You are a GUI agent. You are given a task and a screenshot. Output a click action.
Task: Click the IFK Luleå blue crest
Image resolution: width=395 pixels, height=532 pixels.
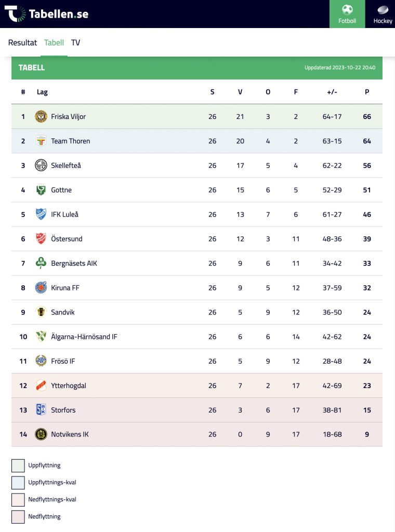[x=41, y=214]
